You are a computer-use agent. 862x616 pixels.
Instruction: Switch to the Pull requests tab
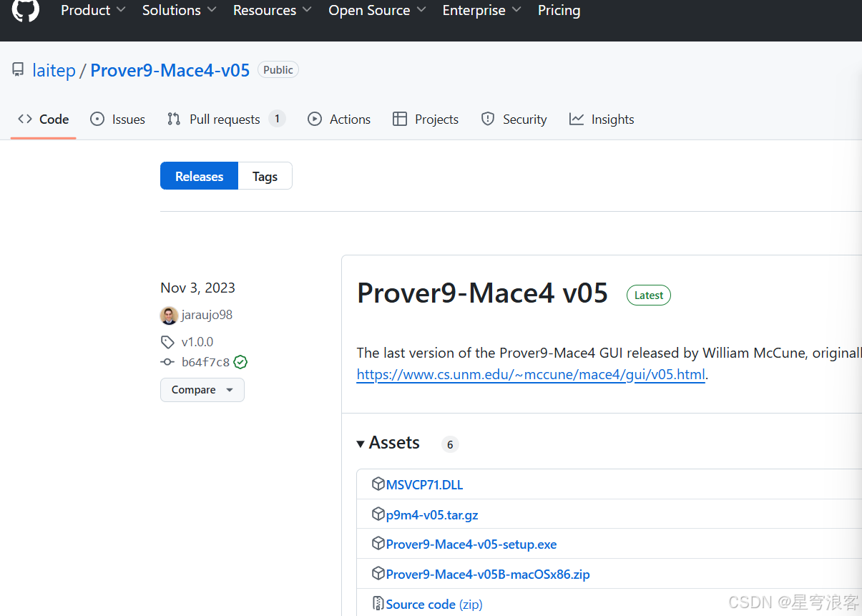[x=226, y=119]
